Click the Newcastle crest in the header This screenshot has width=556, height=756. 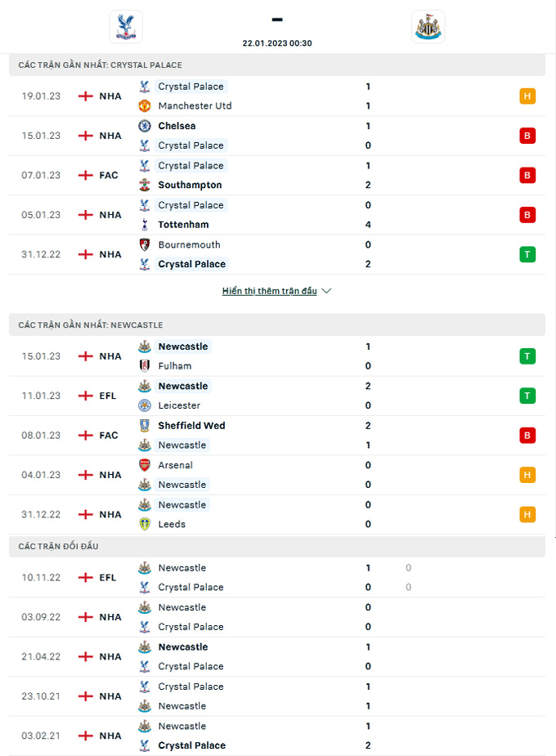click(428, 26)
